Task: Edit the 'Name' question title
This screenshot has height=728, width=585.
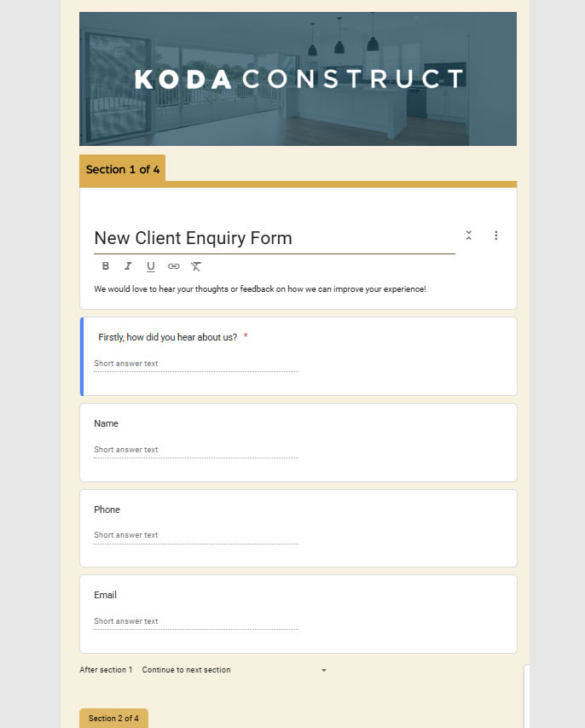Action: (x=107, y=423)
